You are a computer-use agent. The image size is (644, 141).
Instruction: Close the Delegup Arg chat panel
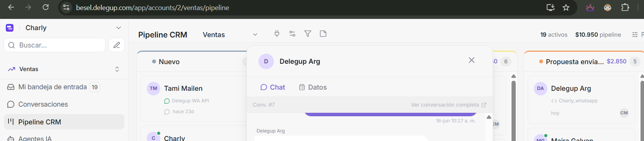pos(471,60)
